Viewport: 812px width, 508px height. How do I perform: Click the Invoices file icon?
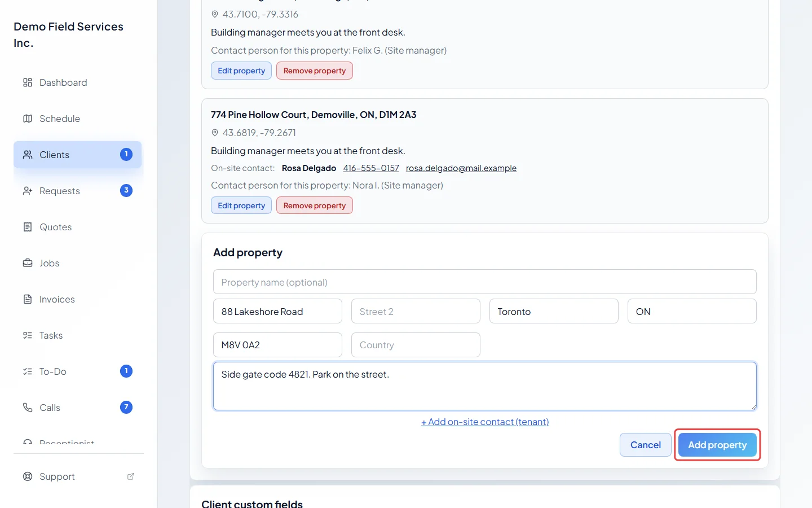[x=28, y=299]
